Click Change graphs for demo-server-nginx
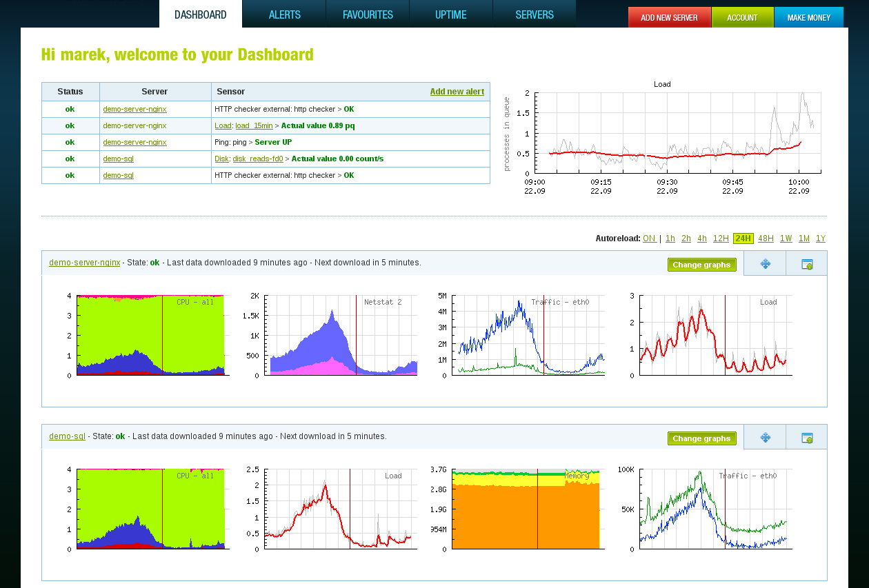 pos(701,265)
